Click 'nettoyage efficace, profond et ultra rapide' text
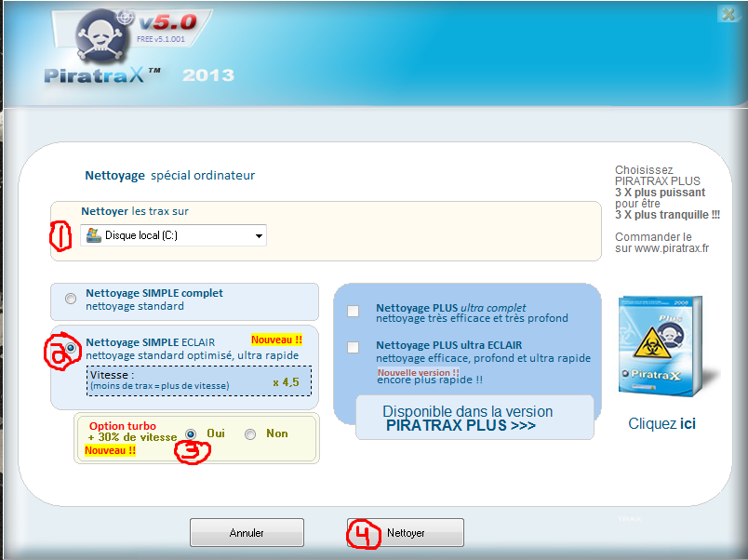The image size is (748, 560). coord(483,358)
